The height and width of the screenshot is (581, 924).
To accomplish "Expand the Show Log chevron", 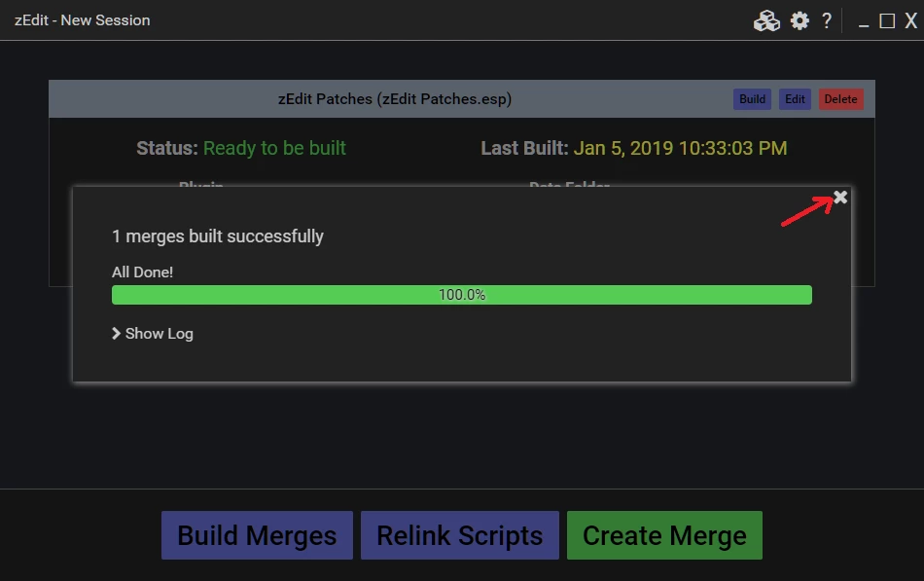I will pos(117,333).
